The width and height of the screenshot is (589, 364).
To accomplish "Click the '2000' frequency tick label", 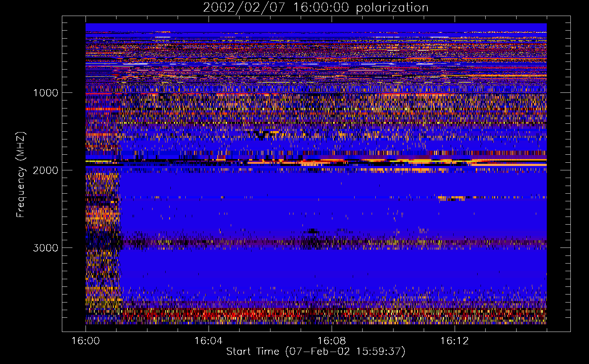I will click(46, 170).
